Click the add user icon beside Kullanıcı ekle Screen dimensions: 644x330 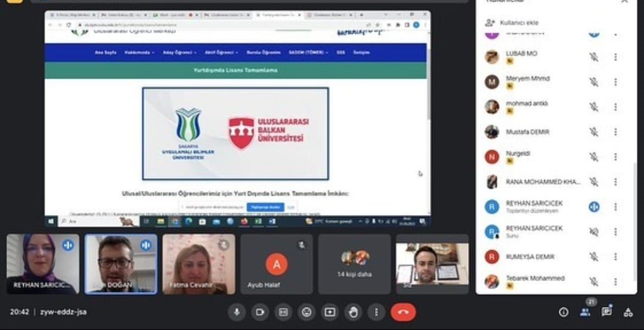pos(490,23)
